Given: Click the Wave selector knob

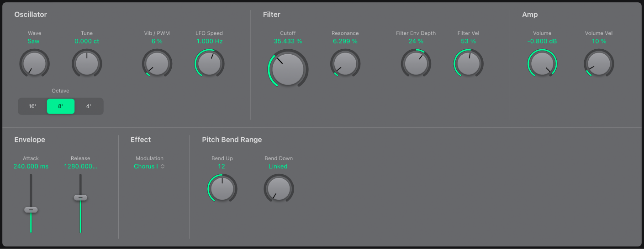Looking at the screenshot, I should click(x=34, y=63).
